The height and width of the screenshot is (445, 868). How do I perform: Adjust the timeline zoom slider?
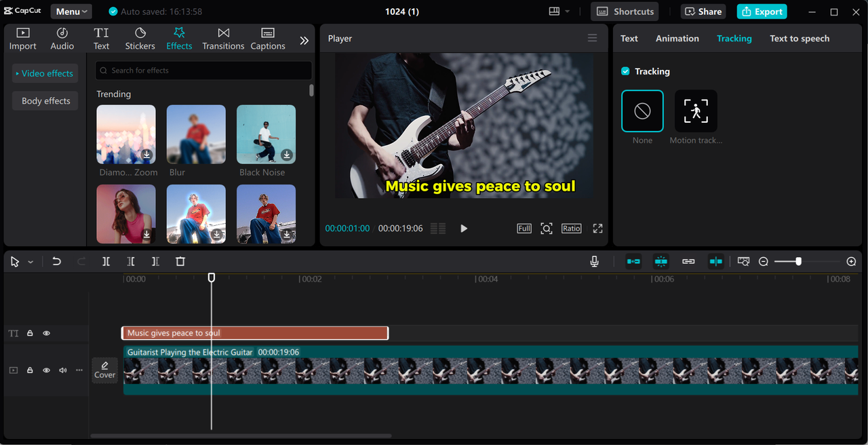tap(799, 261)
